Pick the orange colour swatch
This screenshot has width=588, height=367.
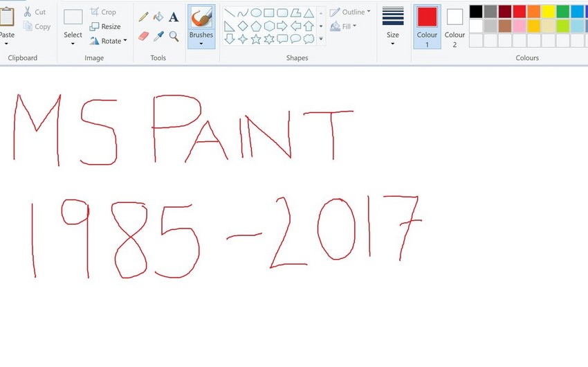point(533,12)
